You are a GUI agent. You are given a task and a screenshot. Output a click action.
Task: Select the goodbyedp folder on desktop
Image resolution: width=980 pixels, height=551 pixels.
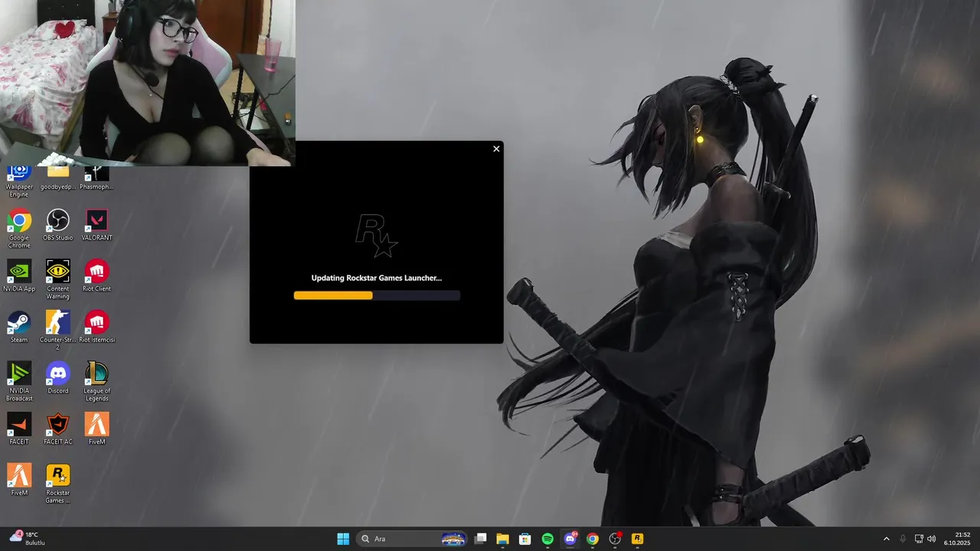58,178
